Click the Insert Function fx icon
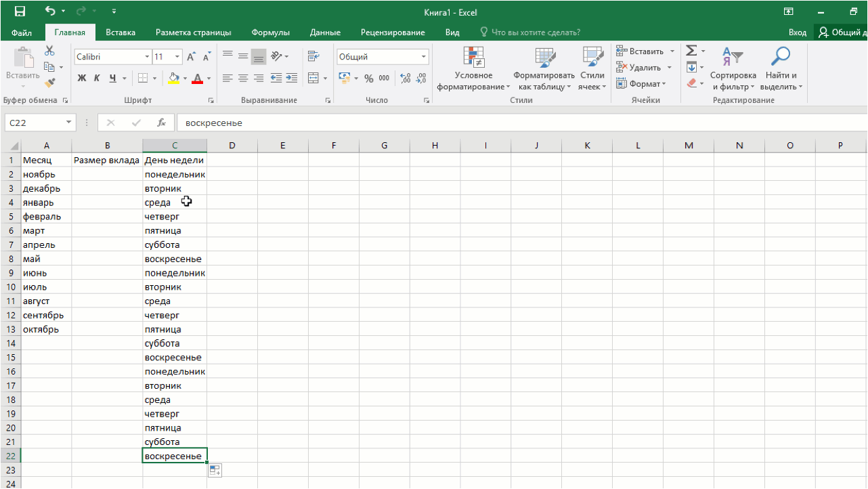Viewport: 868px width, 489px height. (x=161, y=123)
